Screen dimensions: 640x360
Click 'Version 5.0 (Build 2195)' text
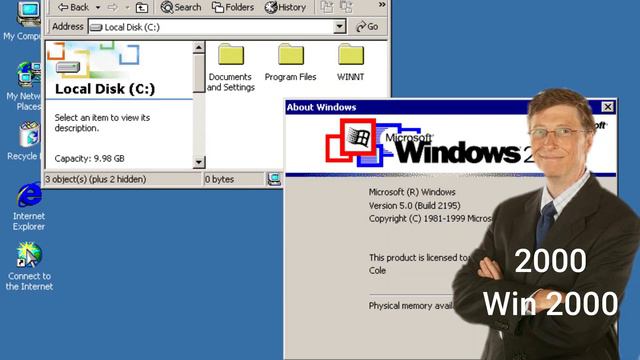coord(414,205)
